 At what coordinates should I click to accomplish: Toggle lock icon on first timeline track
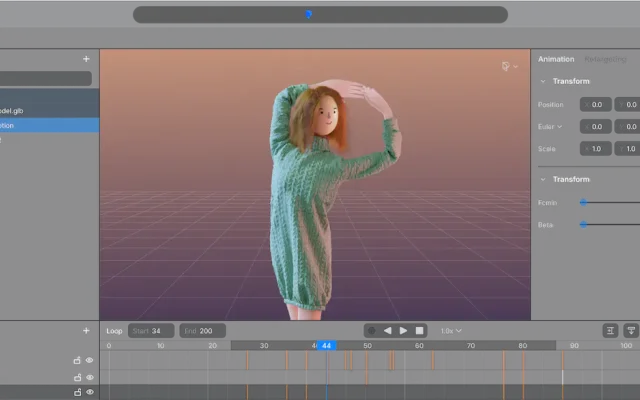click(77, 360)
